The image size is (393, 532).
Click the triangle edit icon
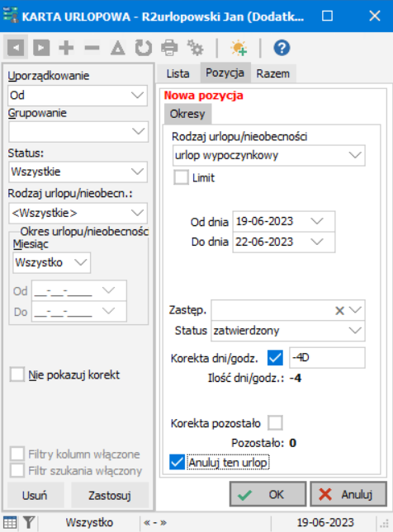tap(117, 48)
